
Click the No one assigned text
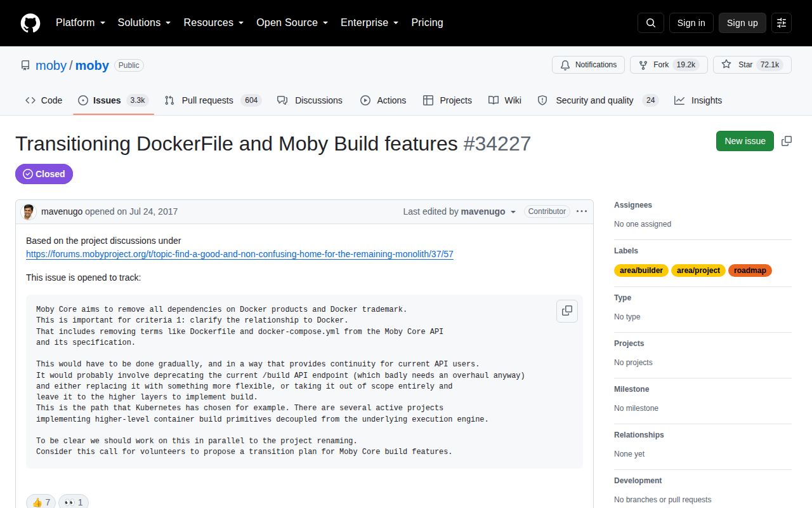(643, 224)
